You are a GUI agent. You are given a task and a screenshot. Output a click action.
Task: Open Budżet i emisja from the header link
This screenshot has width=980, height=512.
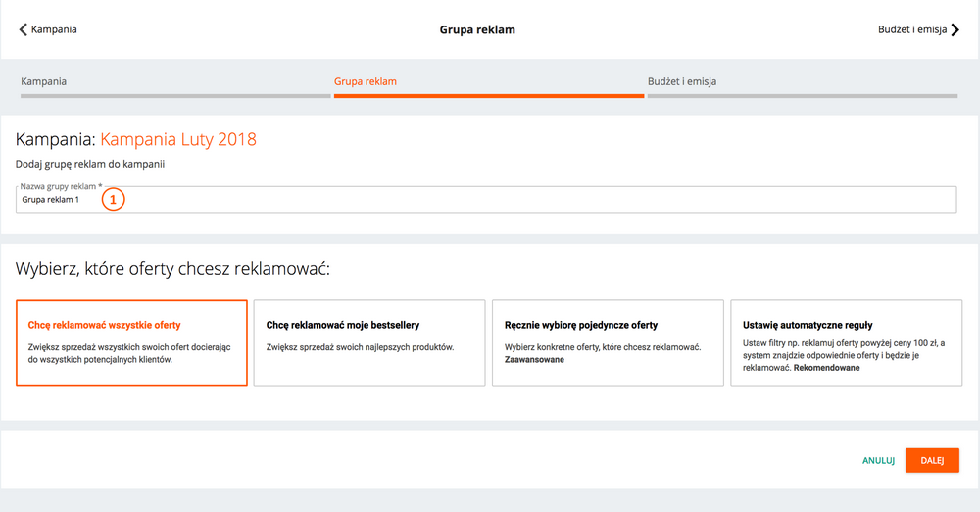click(x=911, y=29)
